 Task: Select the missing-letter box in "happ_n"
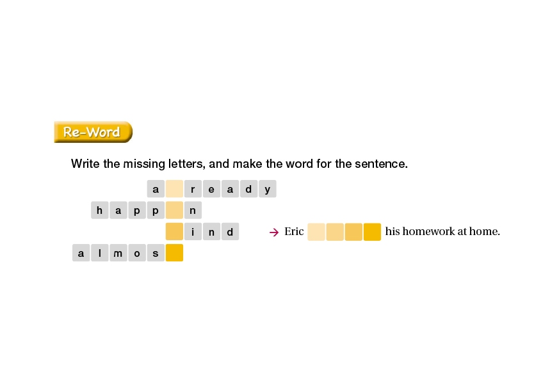coord(174,210)
